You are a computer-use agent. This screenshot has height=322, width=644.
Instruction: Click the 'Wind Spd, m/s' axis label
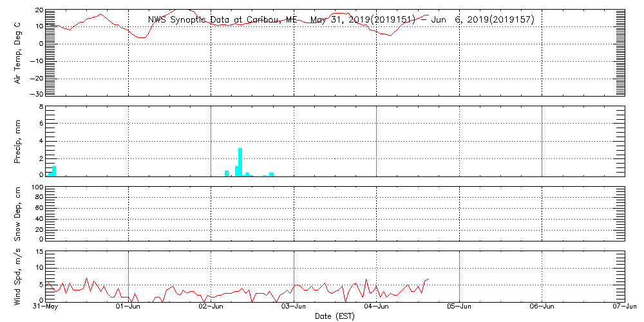tap(18, 277)
